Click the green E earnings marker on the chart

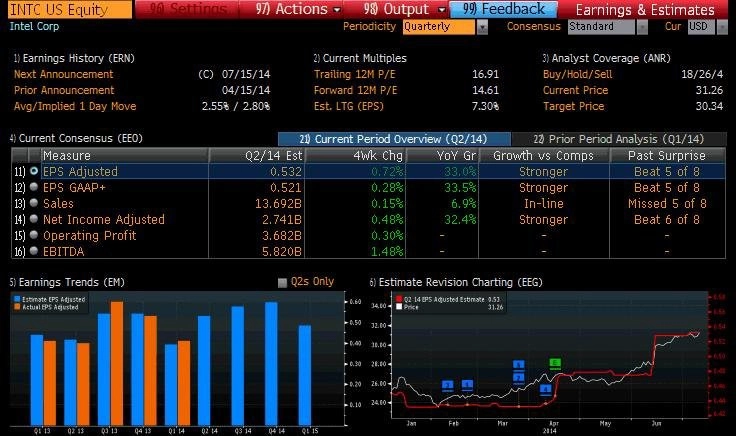[x=555, y=363]
